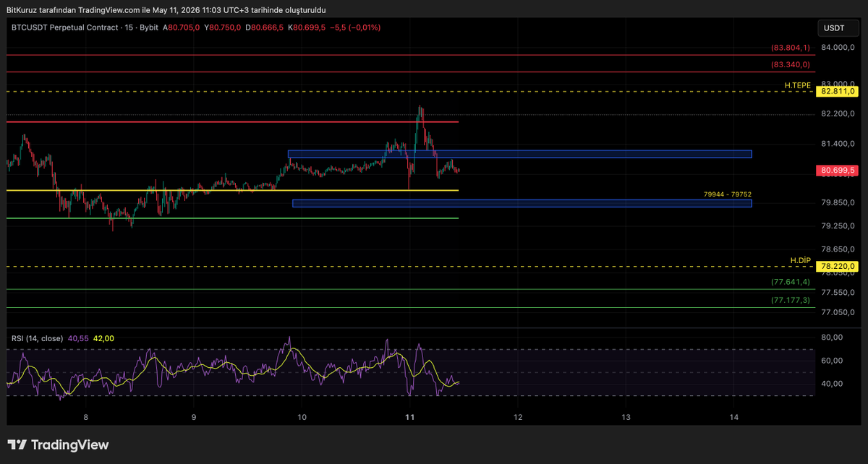
Task: Click the yellow RSI average value 42,00
Action: pos(103,338)
